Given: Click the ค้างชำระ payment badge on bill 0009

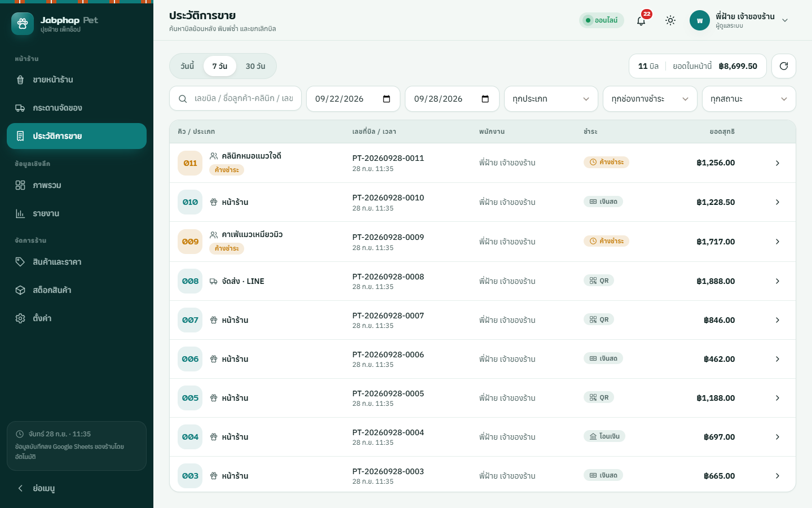Looking at the screenshot, I should click(x=606, y=241).
